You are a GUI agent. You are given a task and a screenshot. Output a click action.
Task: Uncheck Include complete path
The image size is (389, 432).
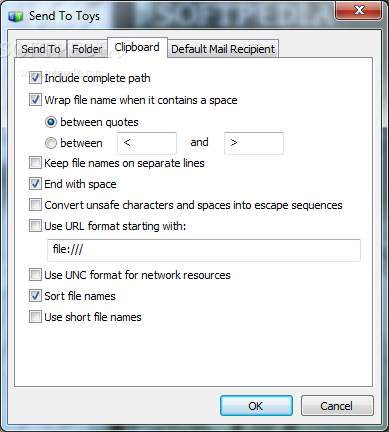coord(35,78)
